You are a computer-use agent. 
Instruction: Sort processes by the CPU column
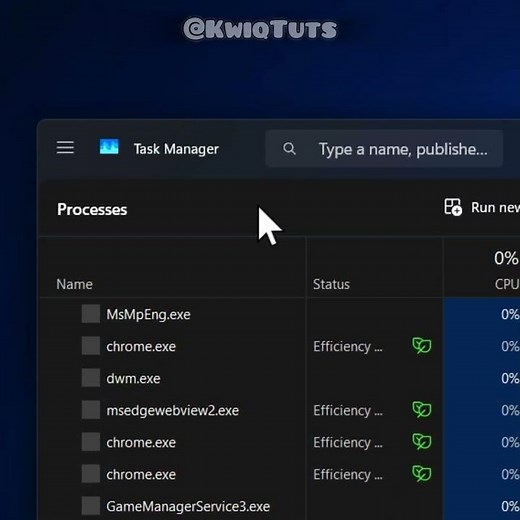(x=507, y=284)
